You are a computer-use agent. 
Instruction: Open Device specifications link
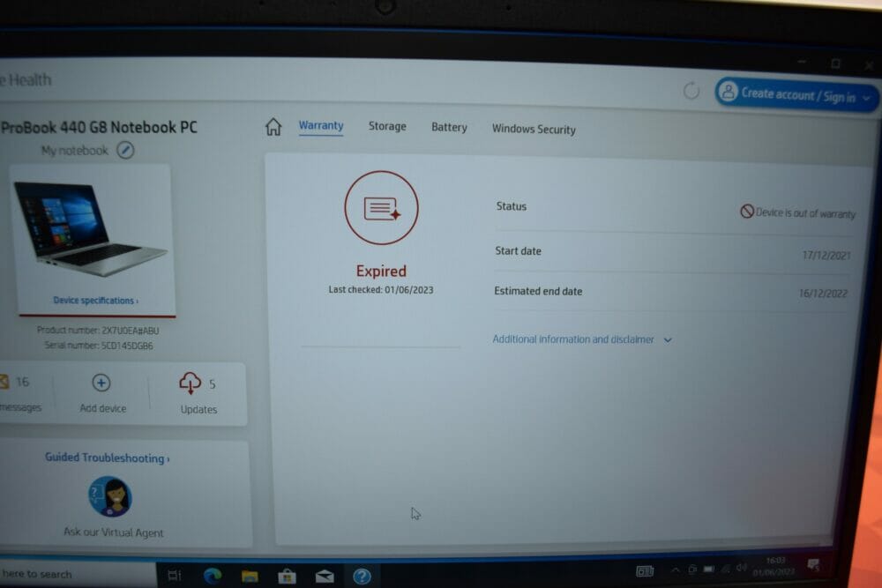95,301
